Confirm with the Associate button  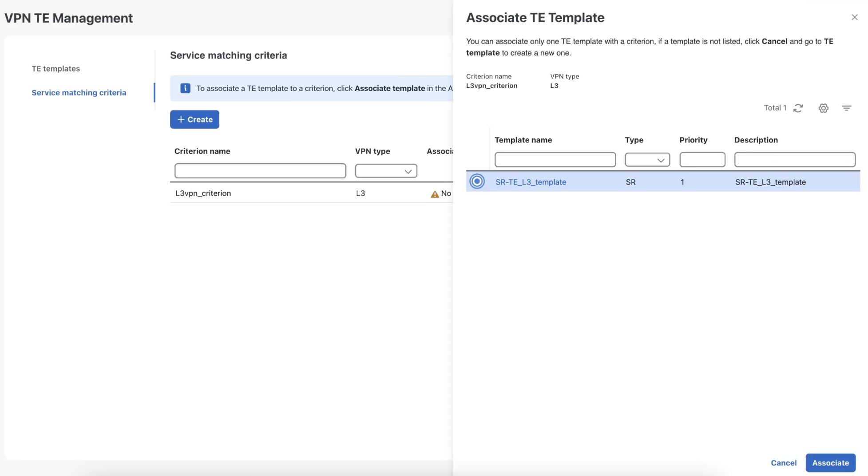(830, 463)
